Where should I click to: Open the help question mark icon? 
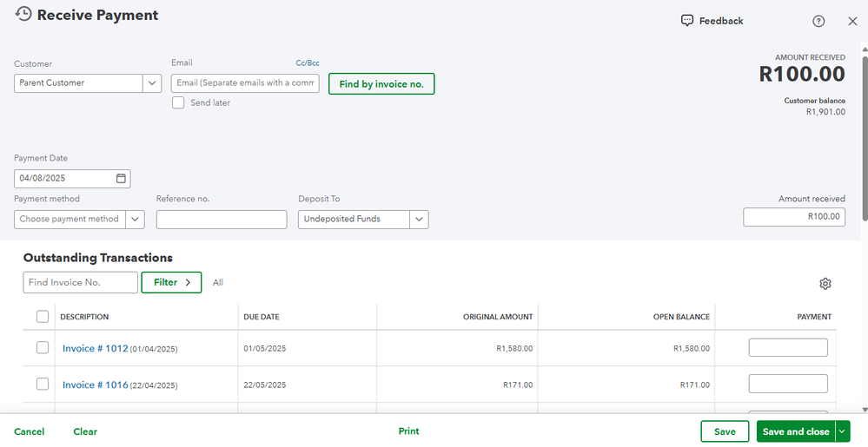coord(818,22)
